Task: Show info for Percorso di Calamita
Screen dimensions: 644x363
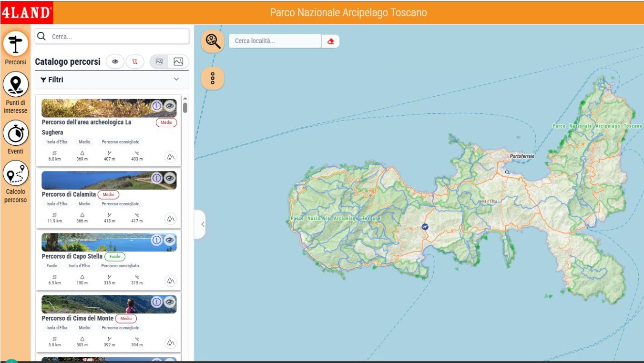Action: (x=157, y=178)
